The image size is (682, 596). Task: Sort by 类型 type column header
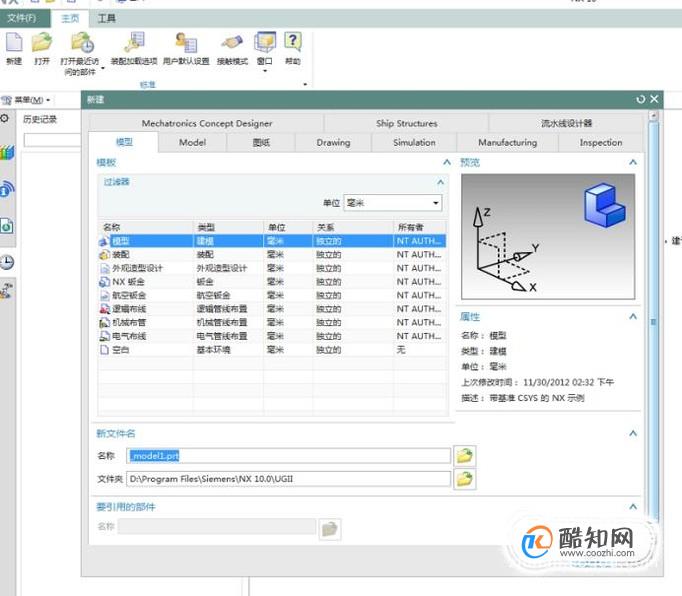click(228, 227)
